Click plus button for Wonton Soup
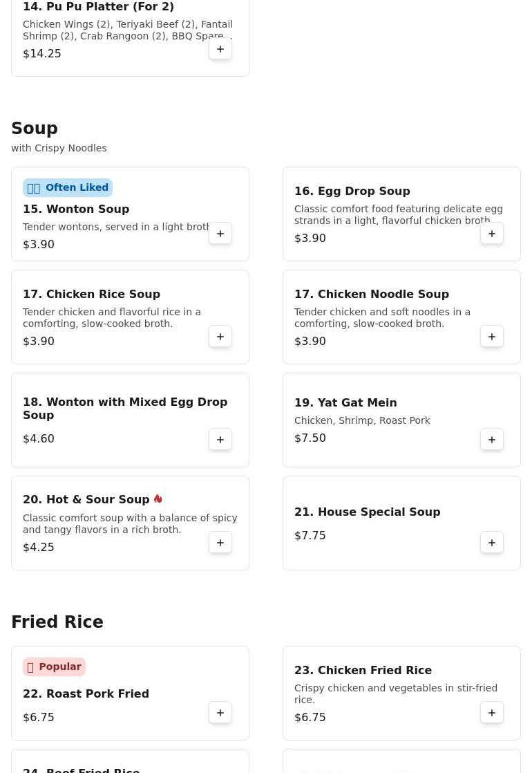This screenshot has height=773, width=532. click(220, 234)
